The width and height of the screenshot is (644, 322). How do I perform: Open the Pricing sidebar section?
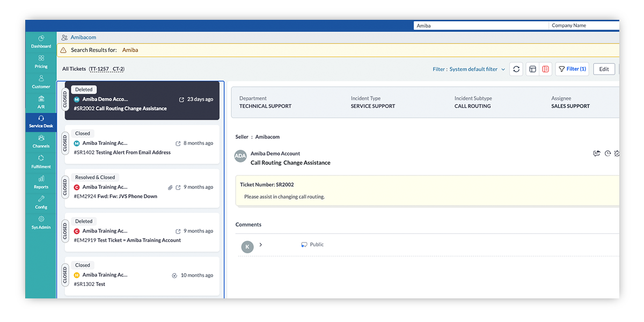pyautogui.click(x=41, y=62)
